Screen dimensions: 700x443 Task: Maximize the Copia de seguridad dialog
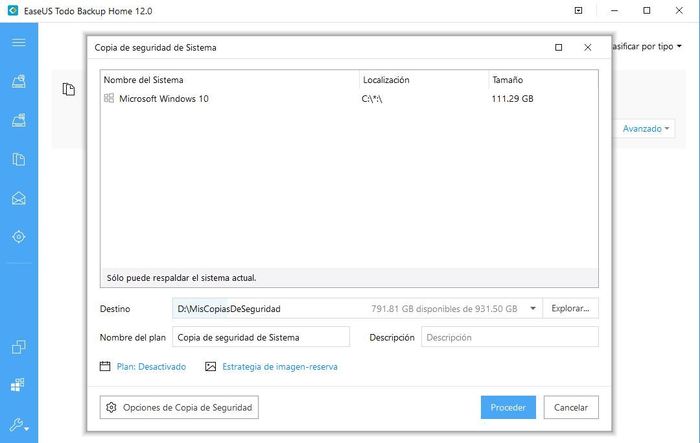[x=558, y=47]
